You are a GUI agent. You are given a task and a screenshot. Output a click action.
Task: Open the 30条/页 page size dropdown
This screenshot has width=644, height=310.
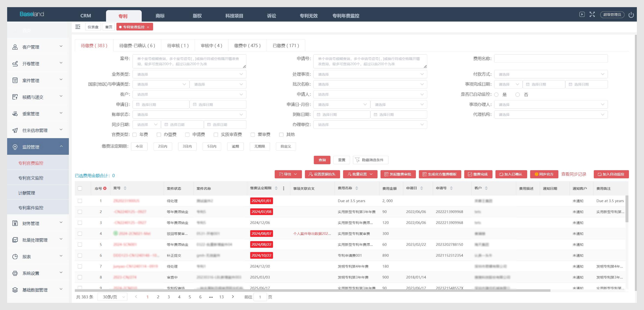[x=112, y=297]
